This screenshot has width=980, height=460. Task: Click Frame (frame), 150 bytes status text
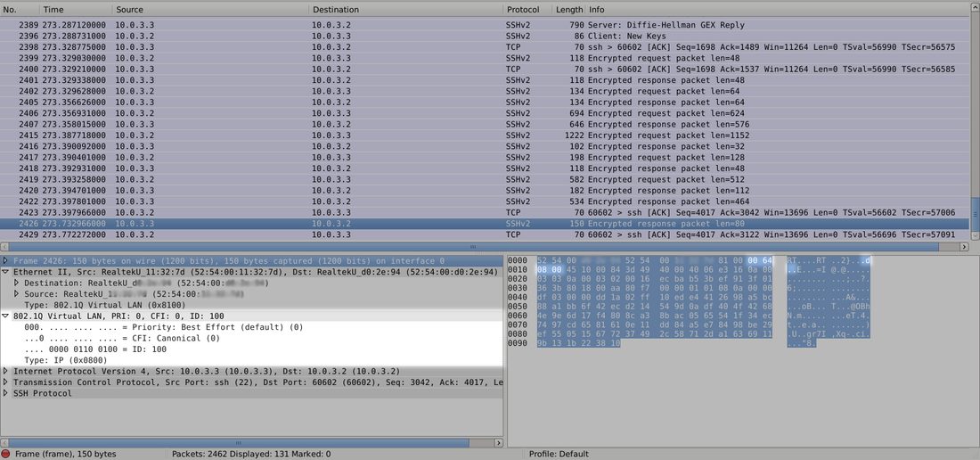pyautogui.click(x=66, y=455)
